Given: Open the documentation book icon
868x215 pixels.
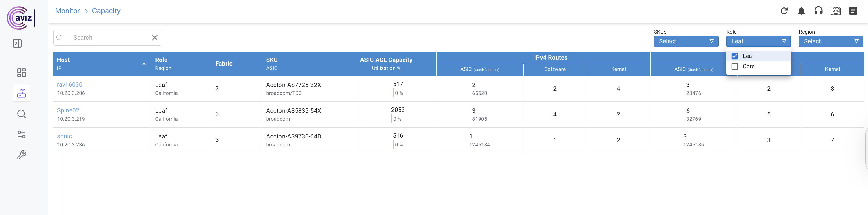Looking at the screenshot, I should point(835,11).
